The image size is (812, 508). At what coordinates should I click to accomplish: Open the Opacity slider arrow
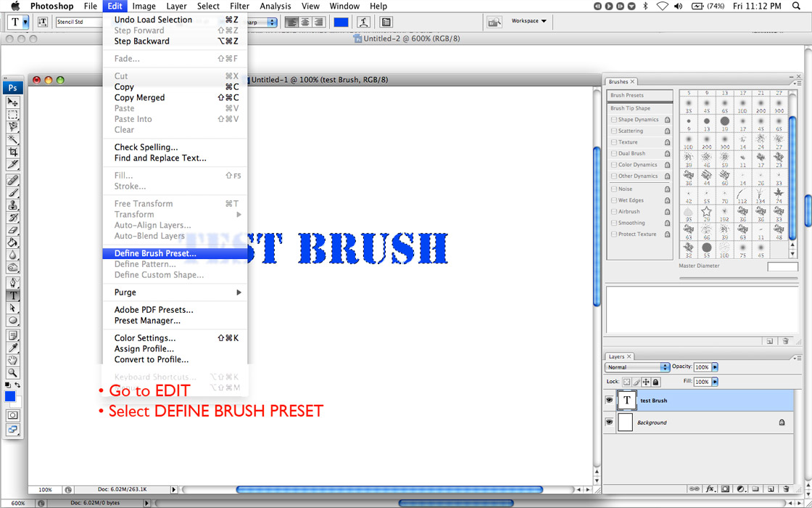[715, 367]
